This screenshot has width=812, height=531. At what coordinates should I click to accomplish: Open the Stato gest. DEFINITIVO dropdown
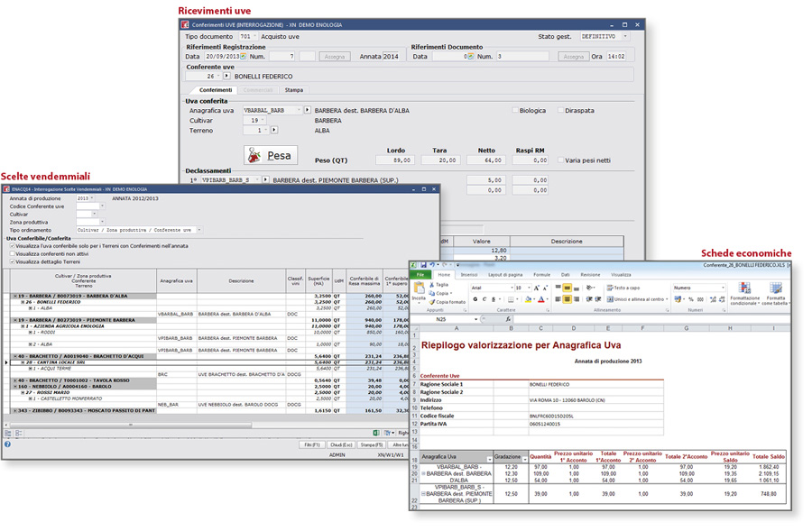[624, 36]
